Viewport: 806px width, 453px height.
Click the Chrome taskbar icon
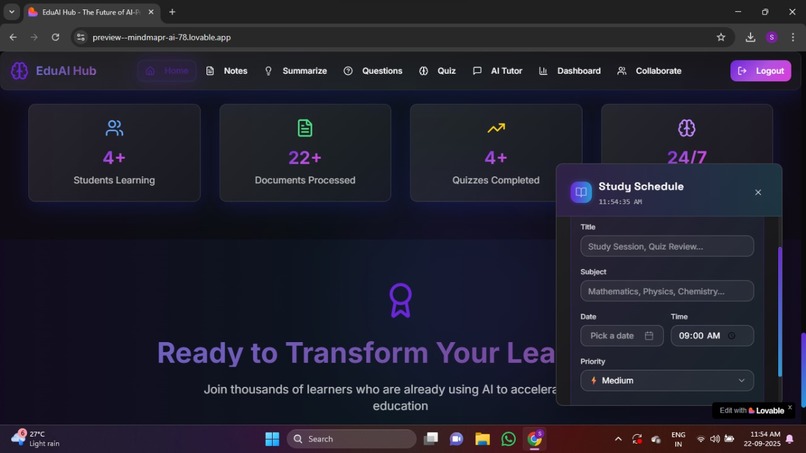[535, 439]
